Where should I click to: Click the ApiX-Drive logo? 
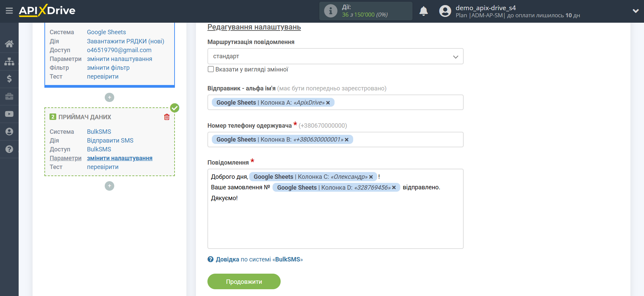pos(47,10)
